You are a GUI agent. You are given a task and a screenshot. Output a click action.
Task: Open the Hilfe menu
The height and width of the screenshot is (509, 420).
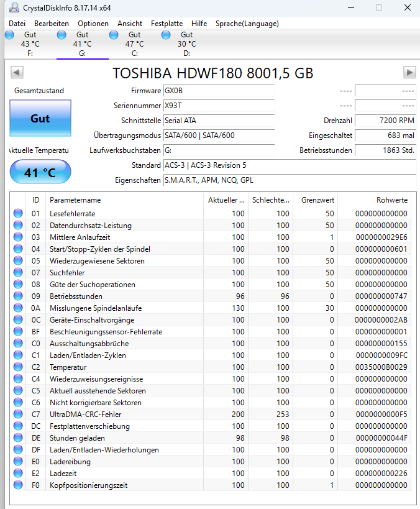point(199,24)
